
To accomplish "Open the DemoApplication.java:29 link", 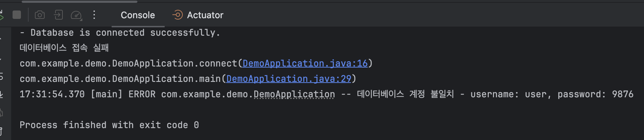I will pos(289,79).
